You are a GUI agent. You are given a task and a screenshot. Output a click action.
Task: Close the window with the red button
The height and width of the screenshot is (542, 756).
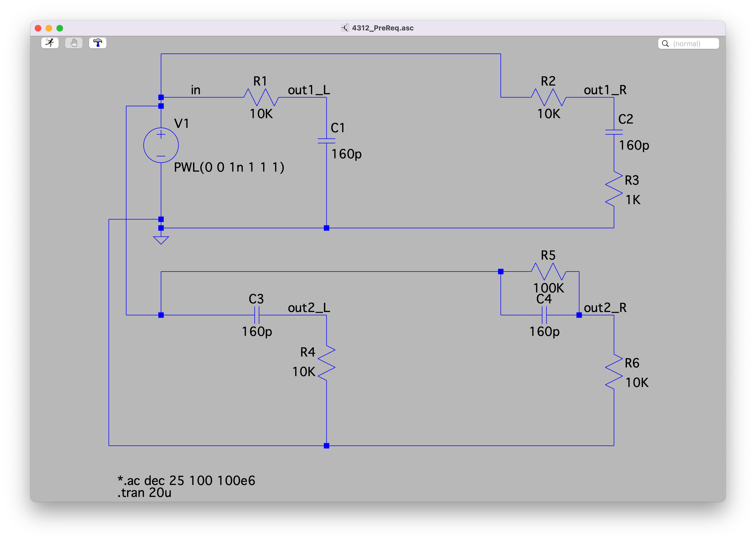click(x=38, y=28)
